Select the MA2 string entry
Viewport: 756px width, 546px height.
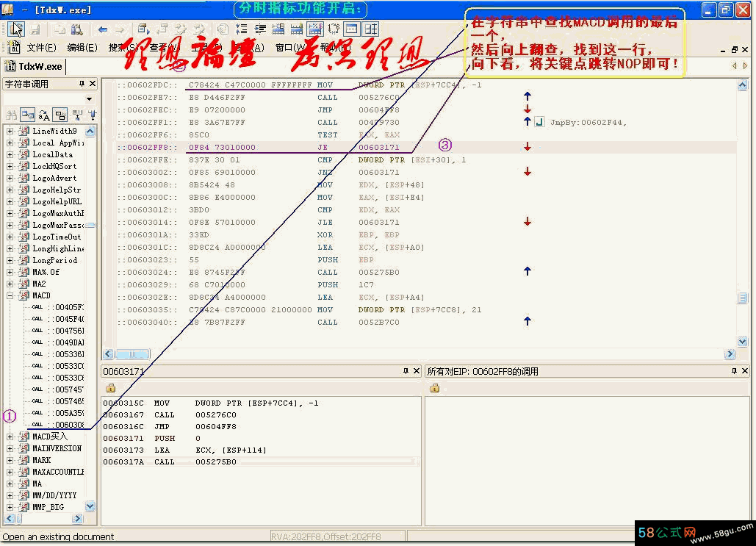39,284
